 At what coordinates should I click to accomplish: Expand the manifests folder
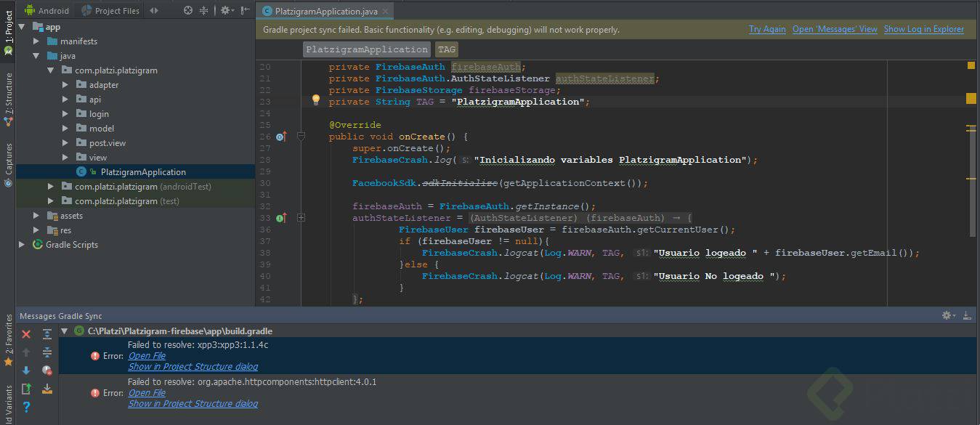[x=36, y=41]
